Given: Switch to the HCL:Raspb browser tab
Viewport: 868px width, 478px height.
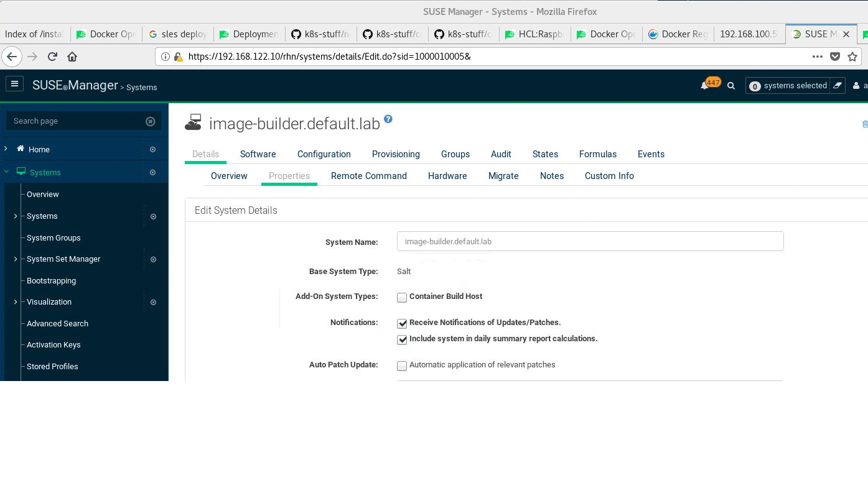Looking at the screenshot, I should pos(536,34).
